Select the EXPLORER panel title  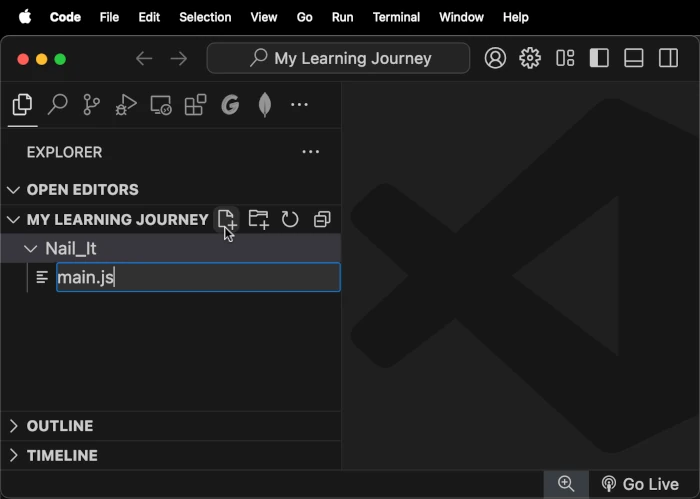64,152
